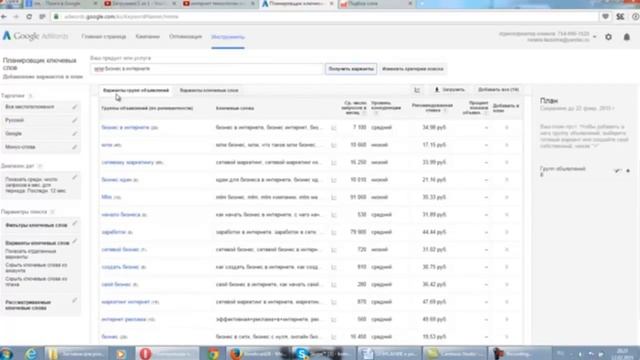Open Chrome from the taskbar
640x360 pixels.
[213, 353]
